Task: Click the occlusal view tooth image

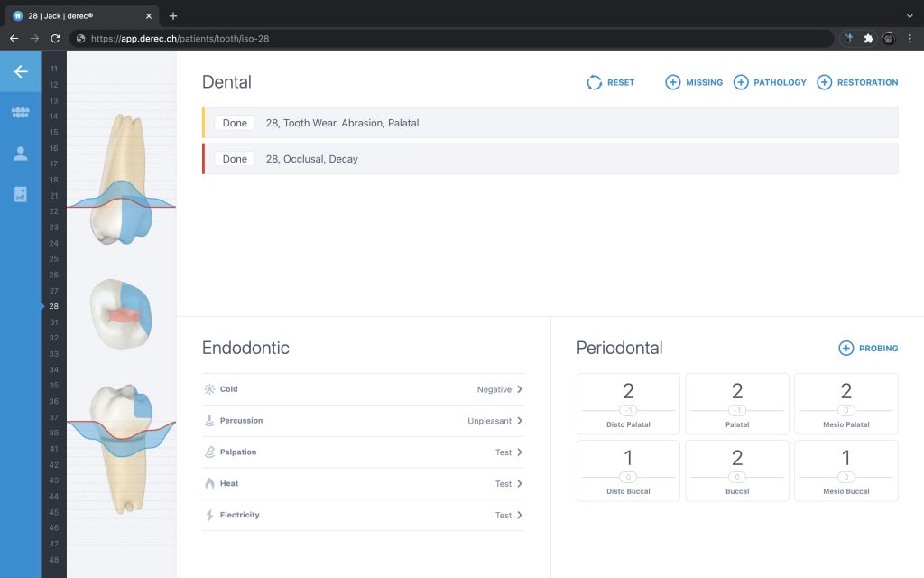Action: (121, 313)
